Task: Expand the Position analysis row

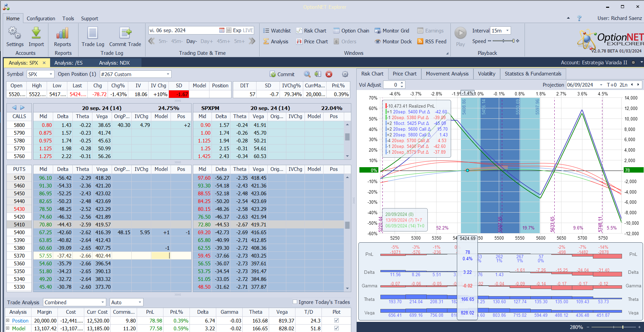Action: pyautogui.click(x=7, y=320)
